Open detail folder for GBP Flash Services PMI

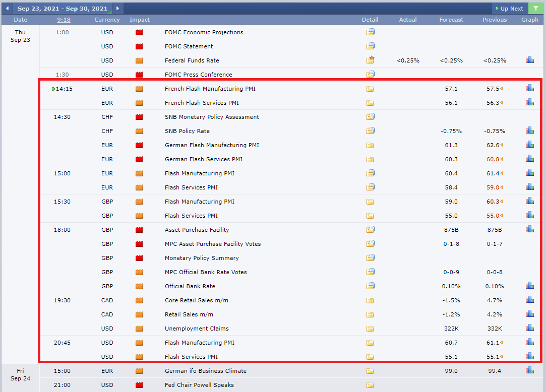(370, 216)
